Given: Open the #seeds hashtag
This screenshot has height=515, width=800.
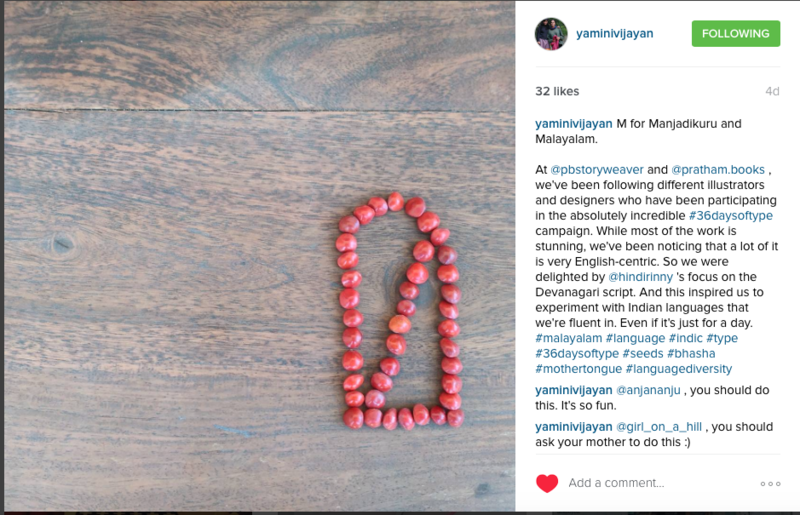Looking at the screenshot, I should [x=643, y=353].
